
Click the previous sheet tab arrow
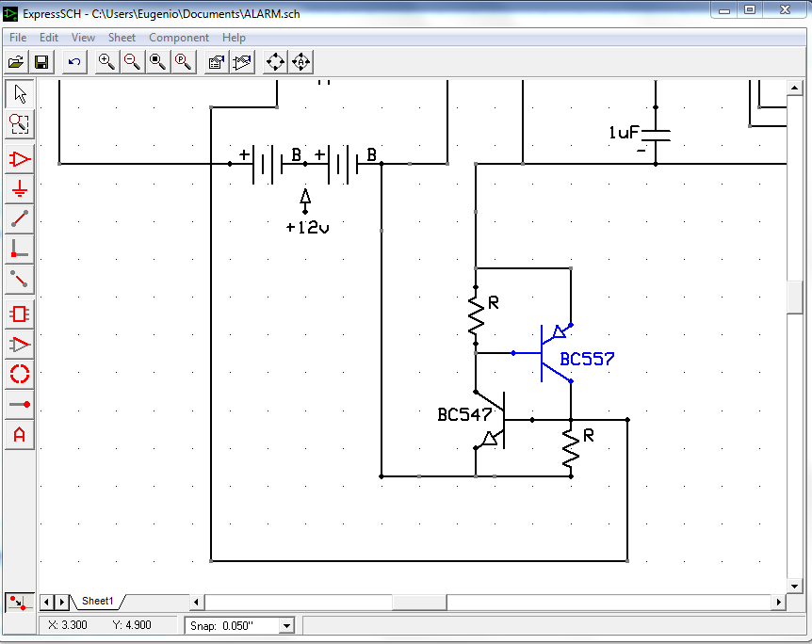pos(46,602)
